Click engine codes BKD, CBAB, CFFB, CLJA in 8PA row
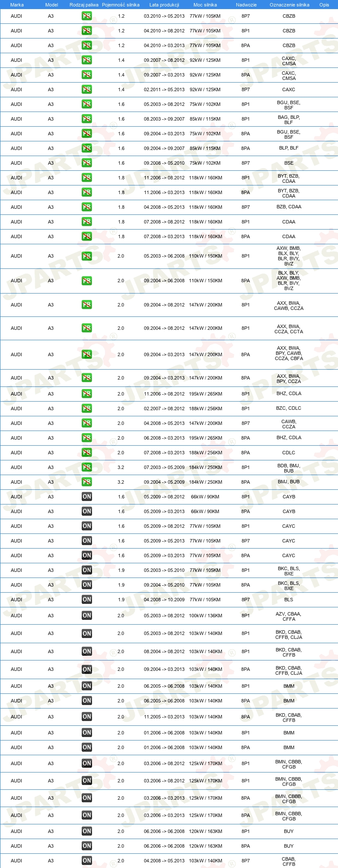The width and height of the screenshot is (338, 868). click(x=289, y=670)
